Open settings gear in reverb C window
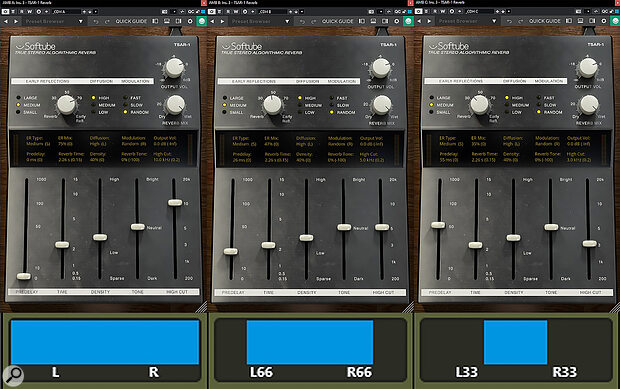The height and width of the screenshot is (389, 620). tap(604, 21)
